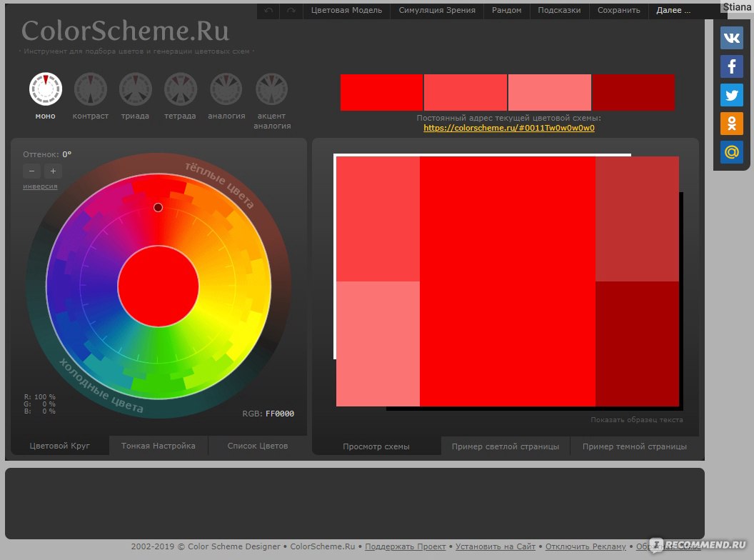This screenshot has height=560, width=754.
Task: Share via Odnoklassniki icon
Action: coord(732,124)
